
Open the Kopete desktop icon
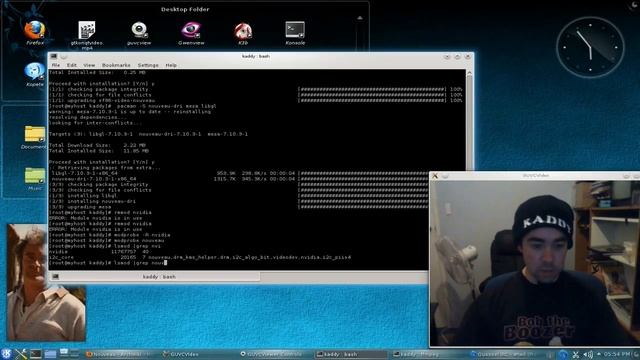35,74
